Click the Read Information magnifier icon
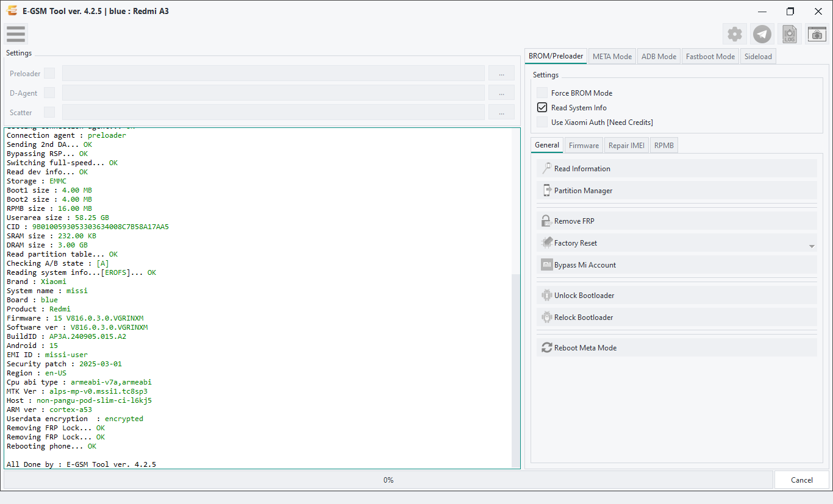The width and height of the screenshot is (833, 504). (x=546, y=169)
